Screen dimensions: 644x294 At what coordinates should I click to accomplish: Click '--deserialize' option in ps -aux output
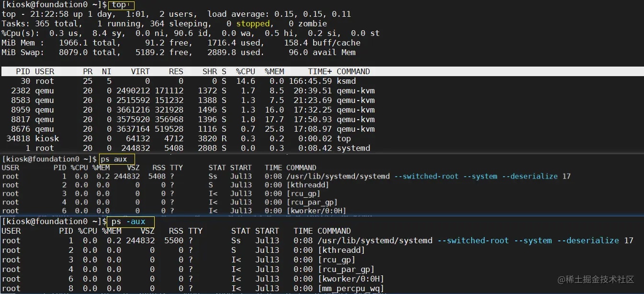coord(588,240)
